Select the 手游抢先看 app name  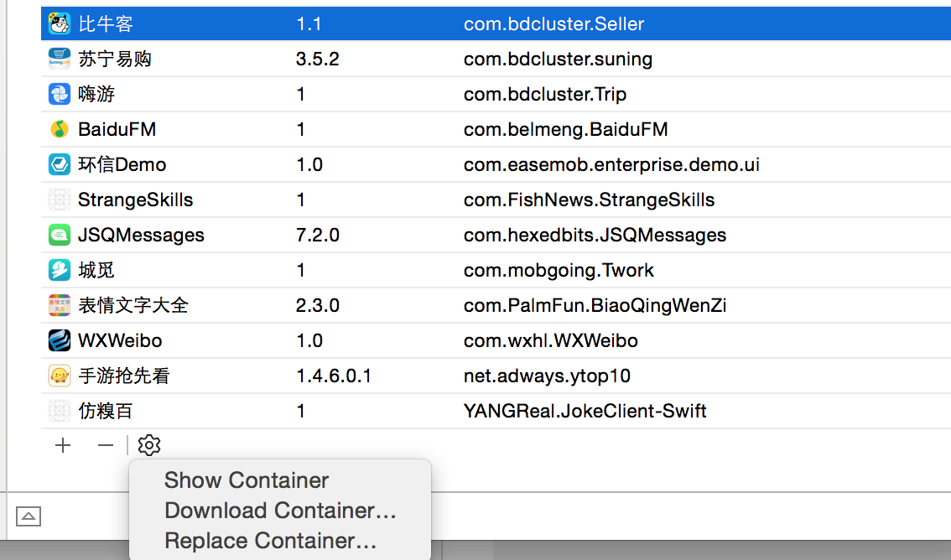click(x=124, y=376)
